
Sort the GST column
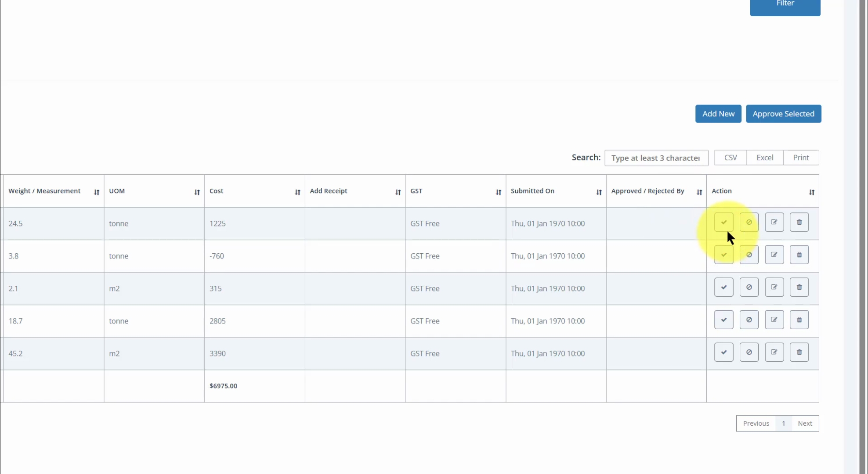[498, 192]
